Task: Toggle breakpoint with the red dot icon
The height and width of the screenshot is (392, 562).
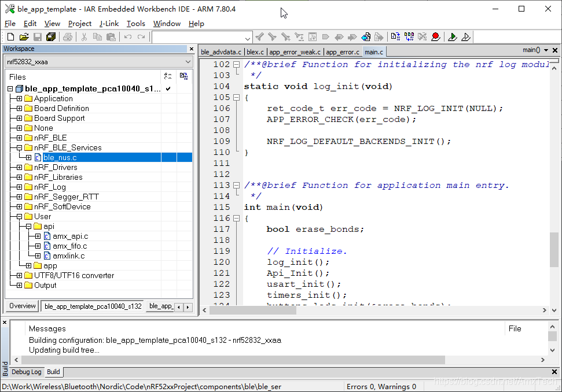Action: click(x=435, y=37)
